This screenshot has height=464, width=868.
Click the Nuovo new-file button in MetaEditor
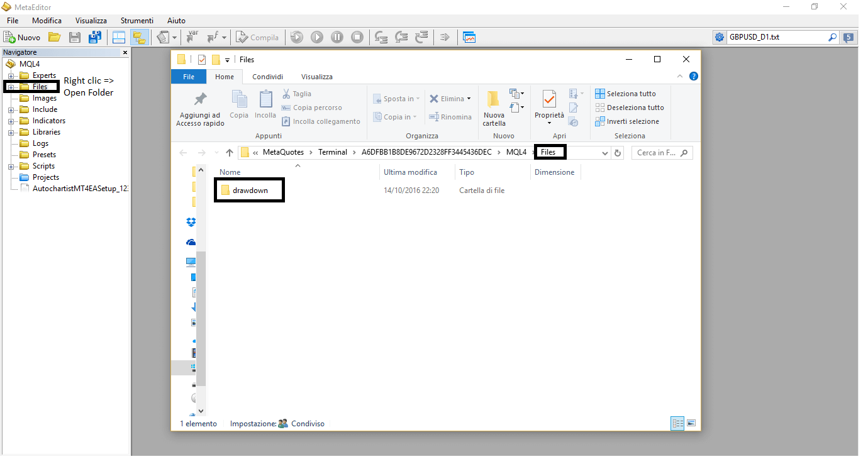point(23,37)
